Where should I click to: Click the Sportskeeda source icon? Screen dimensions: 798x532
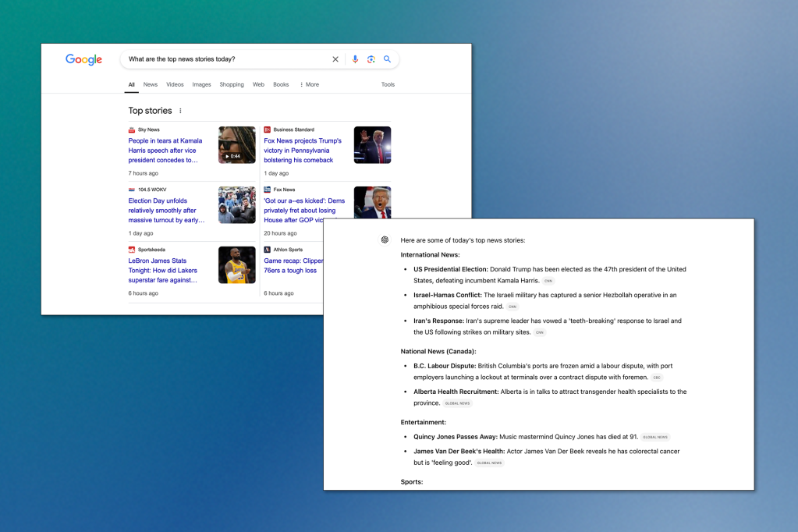pyautogui.click(x=131, y=250)
